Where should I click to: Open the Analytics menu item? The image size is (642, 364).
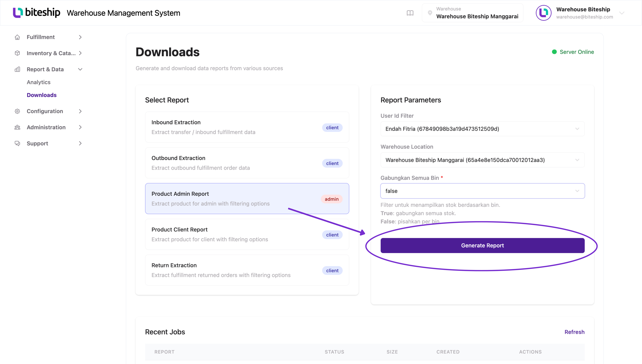(39, 82)
